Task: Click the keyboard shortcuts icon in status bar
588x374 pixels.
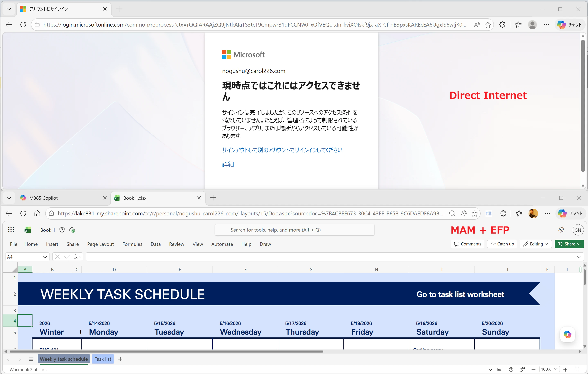Action: tap(499, 369)
